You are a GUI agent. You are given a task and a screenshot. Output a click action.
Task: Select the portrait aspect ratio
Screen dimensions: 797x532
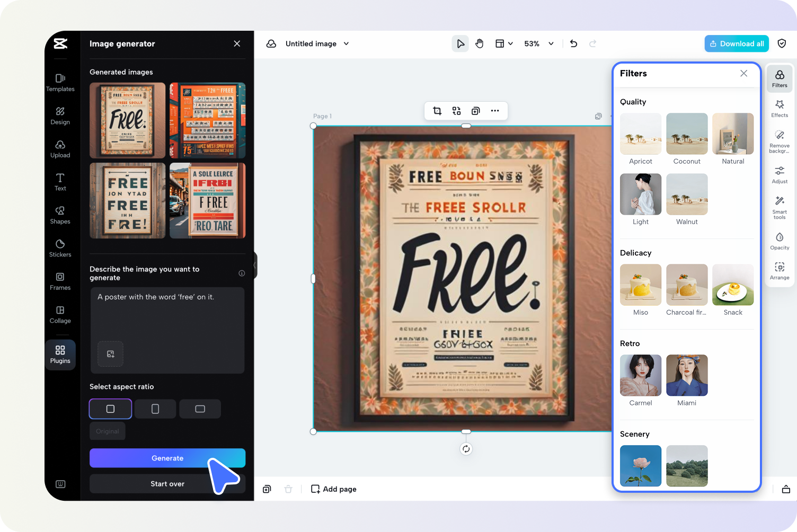pyautogui.click(x=155, y=409)
